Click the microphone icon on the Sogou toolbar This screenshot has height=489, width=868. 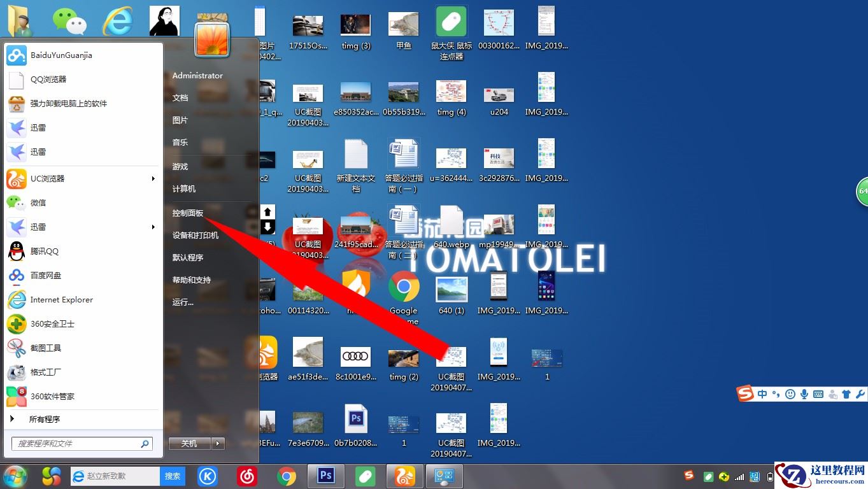[805, 394]
